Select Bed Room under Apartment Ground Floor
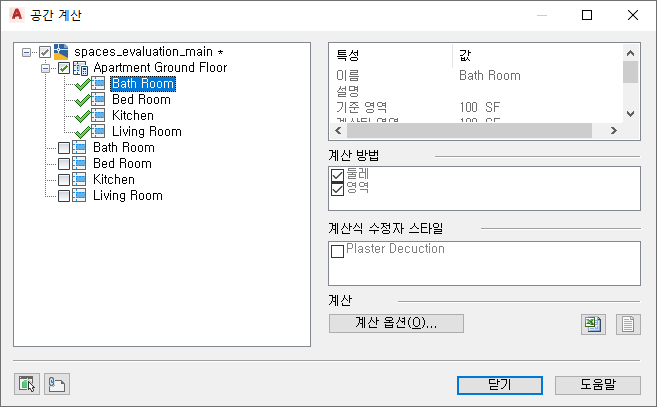The width and height of the screenshot is (657, 407). click(x=141, y=100)
